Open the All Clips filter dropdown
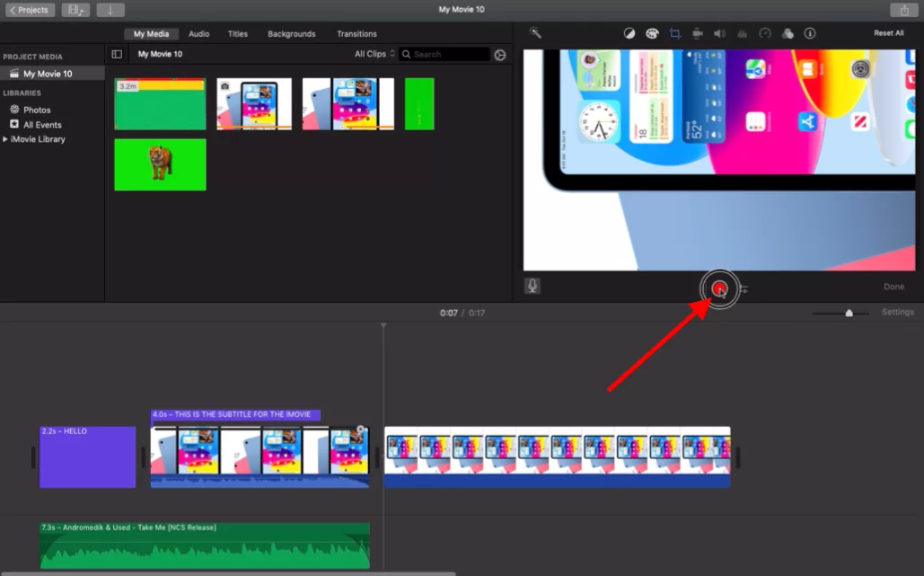 [374, 54]
